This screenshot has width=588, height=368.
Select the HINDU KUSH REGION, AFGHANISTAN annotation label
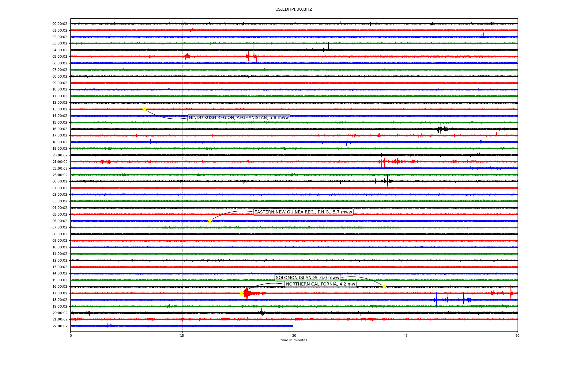(x=239, y=118)
